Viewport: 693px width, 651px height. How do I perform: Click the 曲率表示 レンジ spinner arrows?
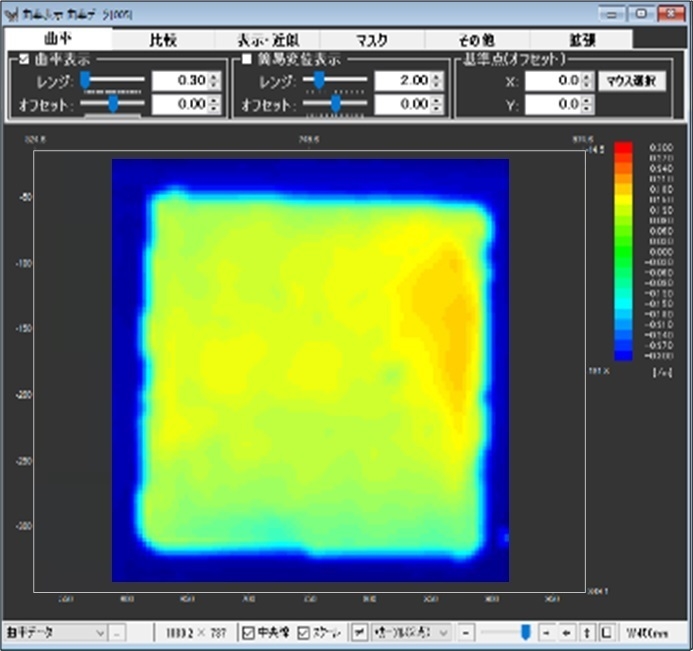point(214,80)
